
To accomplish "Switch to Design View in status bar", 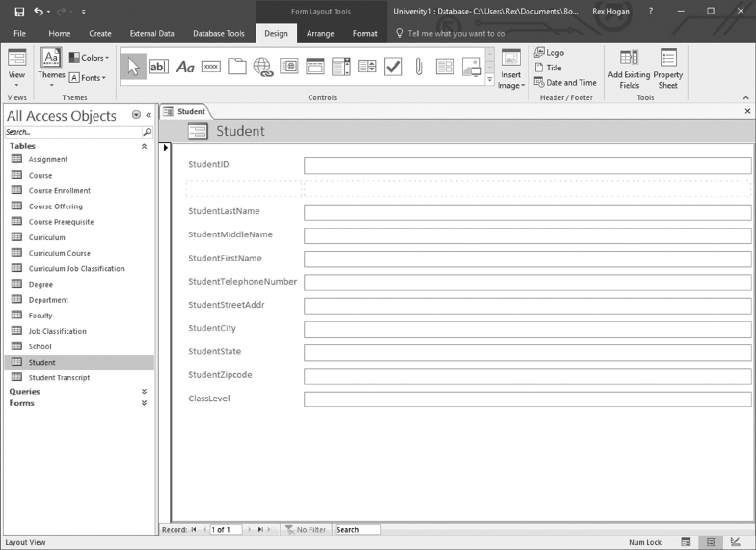I will (736, 542).
